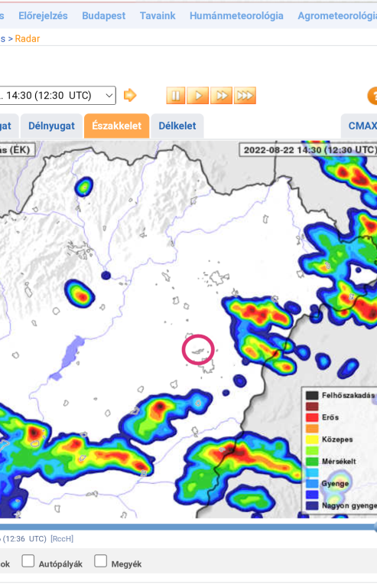Enable the Autópályák checkbox
This screenshot has width=377, height=588.
point(28,561)
